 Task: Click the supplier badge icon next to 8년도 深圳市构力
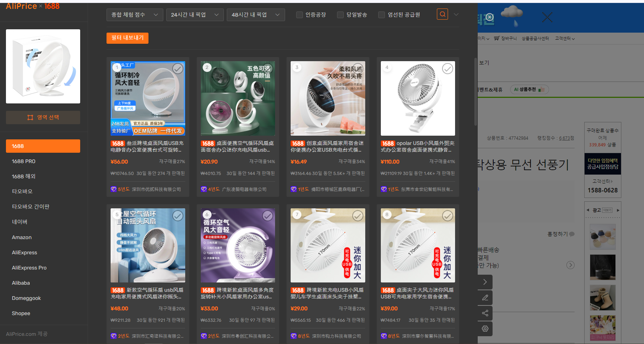pyautogui.click(x=294, y=336)
